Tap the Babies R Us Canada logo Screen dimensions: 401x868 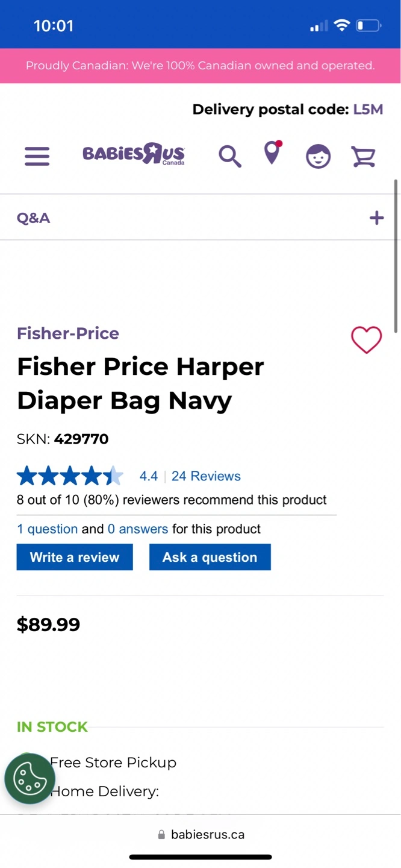(134, 154)
